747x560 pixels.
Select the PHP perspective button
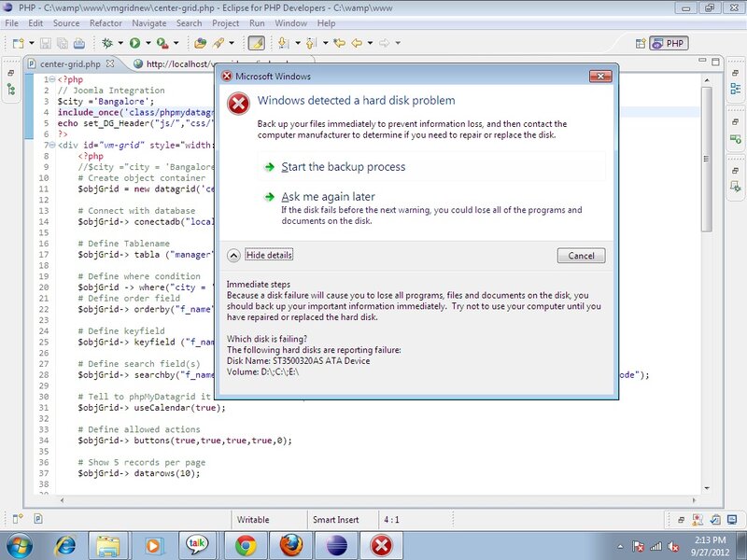pos(669,43)
